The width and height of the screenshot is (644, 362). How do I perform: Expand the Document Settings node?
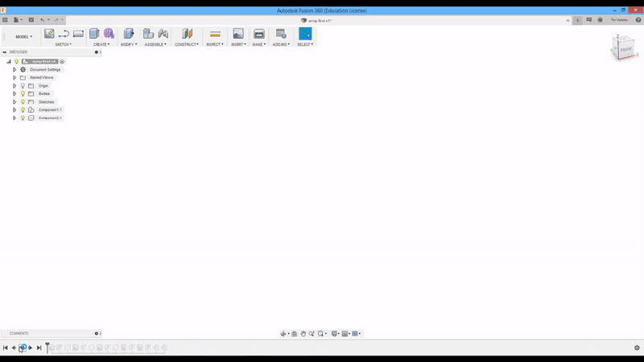[14, 70]
